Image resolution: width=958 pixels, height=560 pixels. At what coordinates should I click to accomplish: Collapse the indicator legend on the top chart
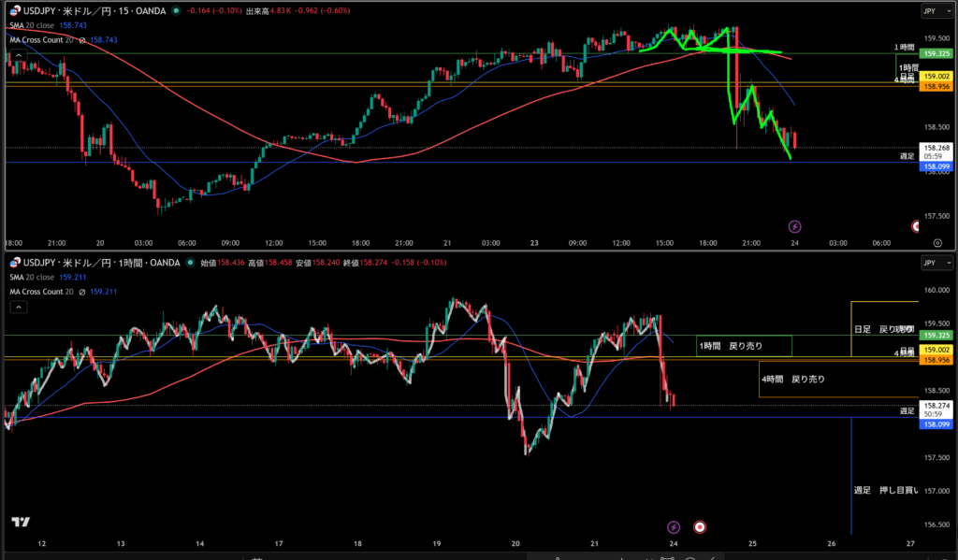[x=19, y=53]
